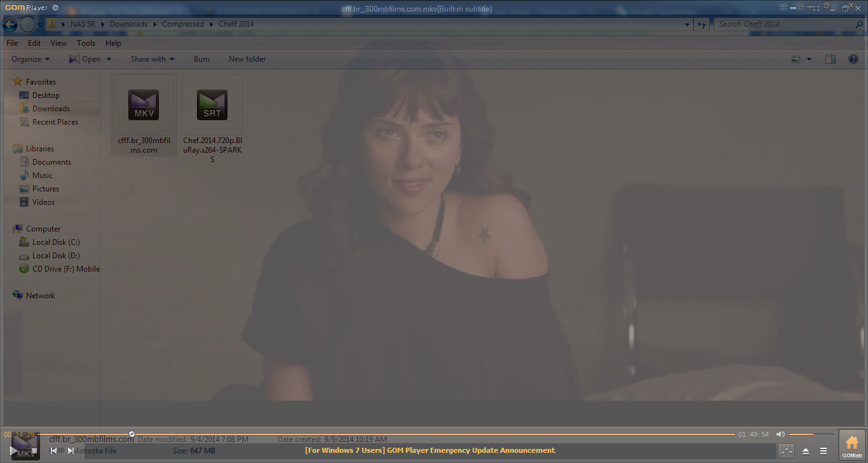Select Favorites in the navigation pane
This screenshot has height=463, width=868.
(41, 82)
